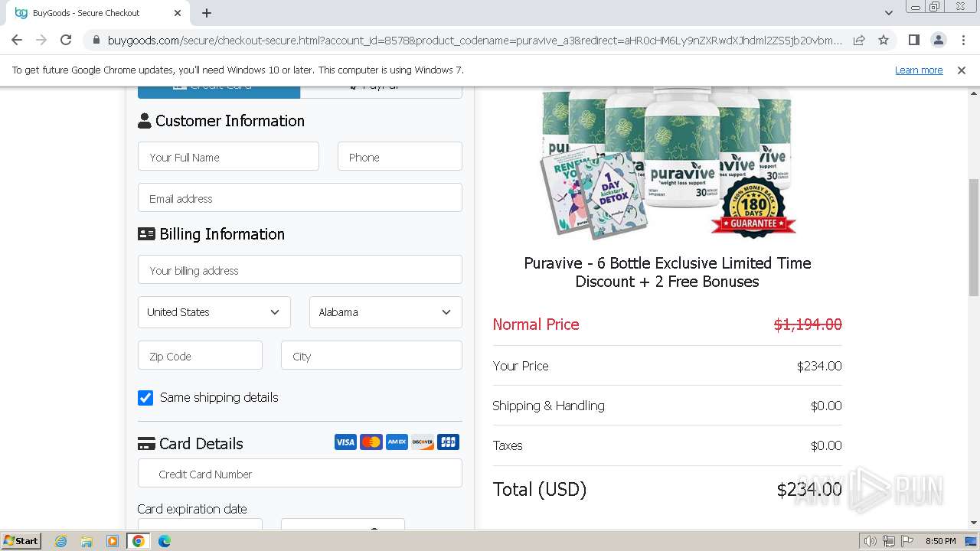Focus the Phone field
This screenshot has width=980, height=551.
click(400, 156)
